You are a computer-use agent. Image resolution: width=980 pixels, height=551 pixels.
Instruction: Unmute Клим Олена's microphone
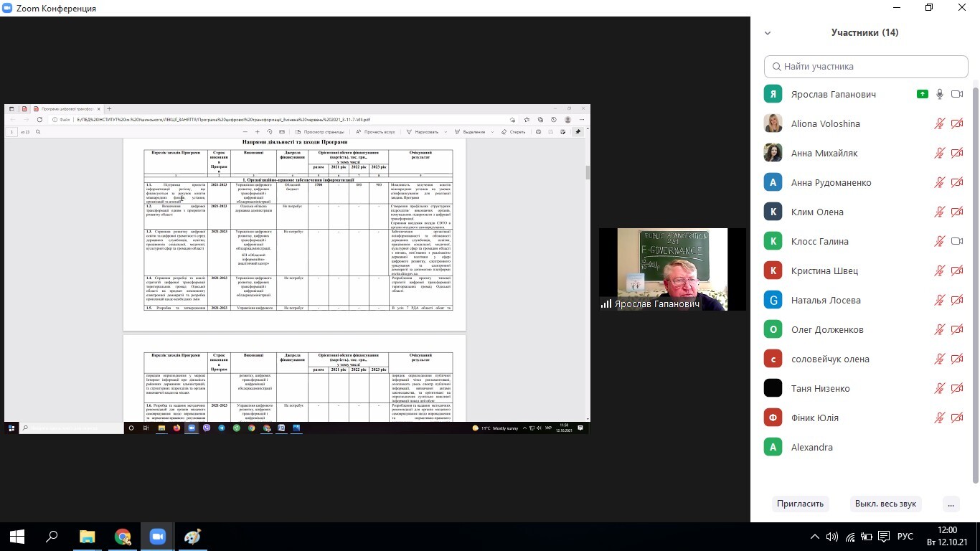[940, 212]
